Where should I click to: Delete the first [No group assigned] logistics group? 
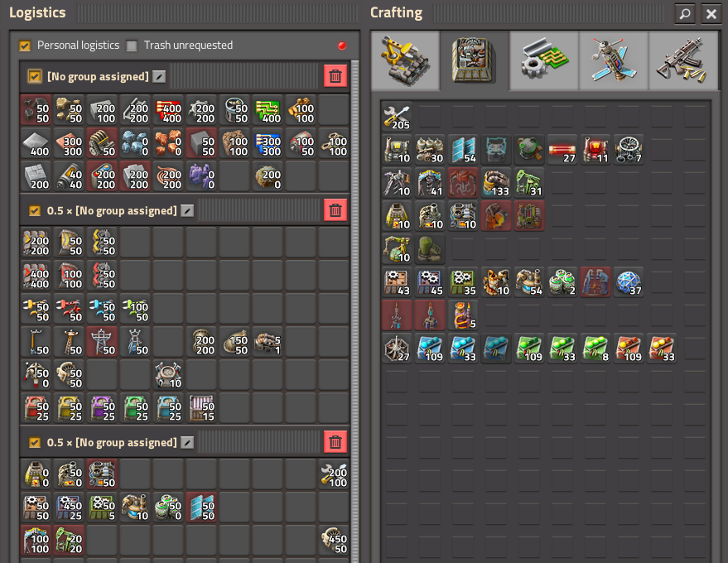(x=335, y=76)
